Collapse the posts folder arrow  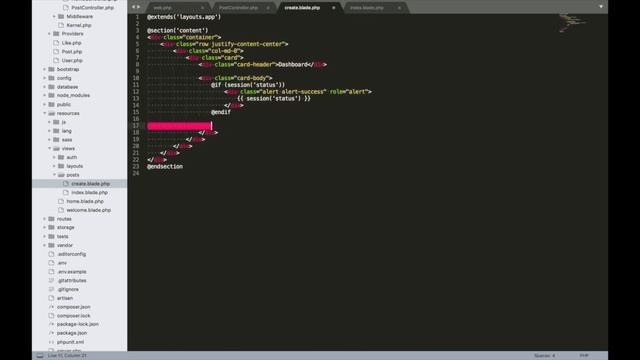coord(54,175)
